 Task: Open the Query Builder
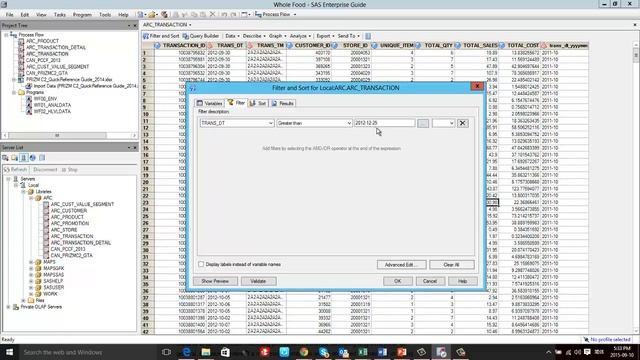pyautogui.click(x=201, y=36)
